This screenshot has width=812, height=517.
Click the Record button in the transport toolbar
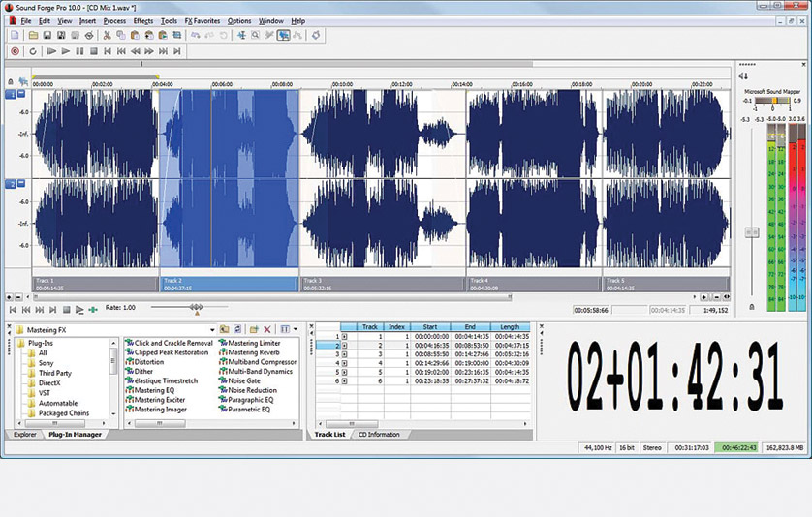click(x=15, y=50)
